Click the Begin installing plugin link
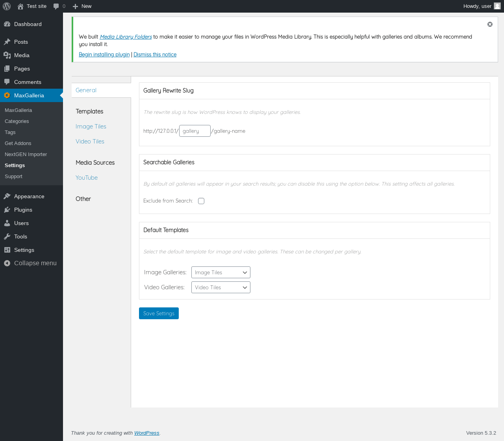 [x=104, y=54]
